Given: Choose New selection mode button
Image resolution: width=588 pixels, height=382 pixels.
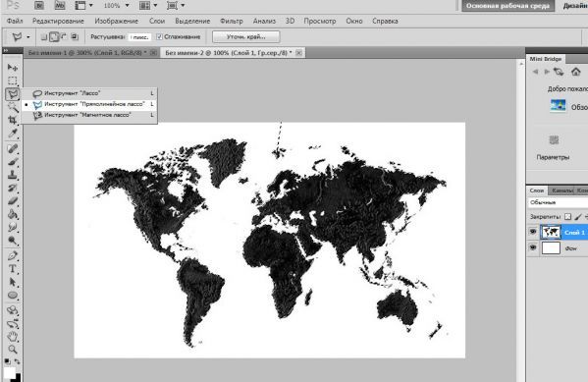Looking at the screenshot, I should pyautogui.click(x=44, y=36).
